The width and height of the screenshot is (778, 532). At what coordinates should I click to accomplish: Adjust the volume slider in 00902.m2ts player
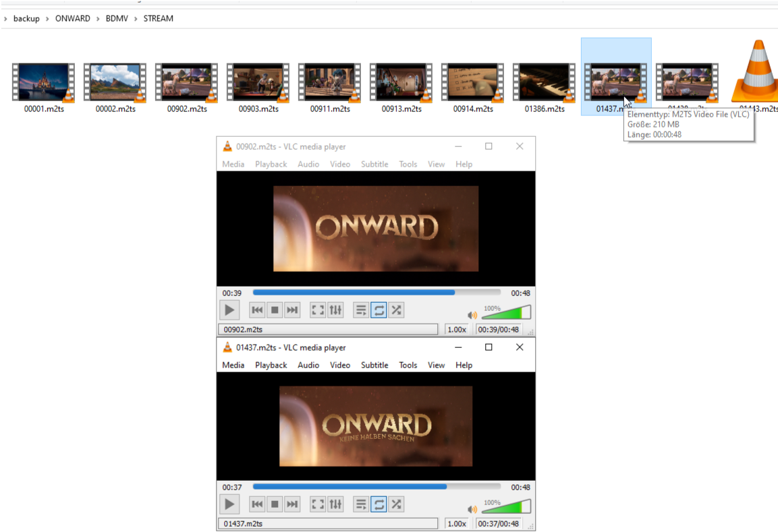pyautogui.click(x=506, y=312)
